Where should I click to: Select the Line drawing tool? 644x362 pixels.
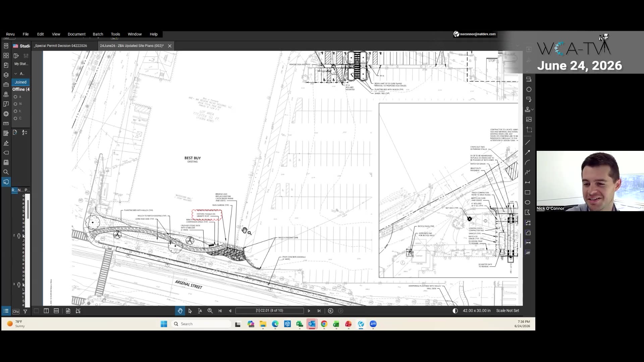pos(528,142)
